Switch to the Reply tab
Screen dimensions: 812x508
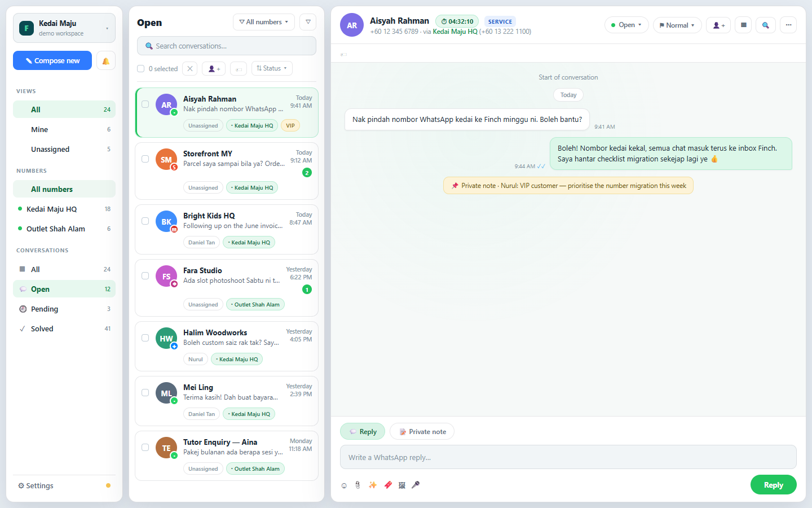(x=363, y=432)
